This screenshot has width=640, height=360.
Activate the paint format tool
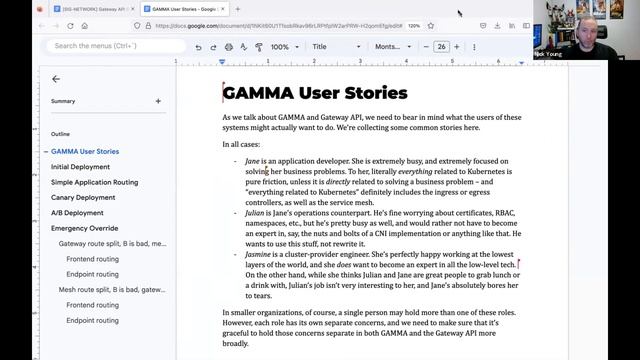259,47
